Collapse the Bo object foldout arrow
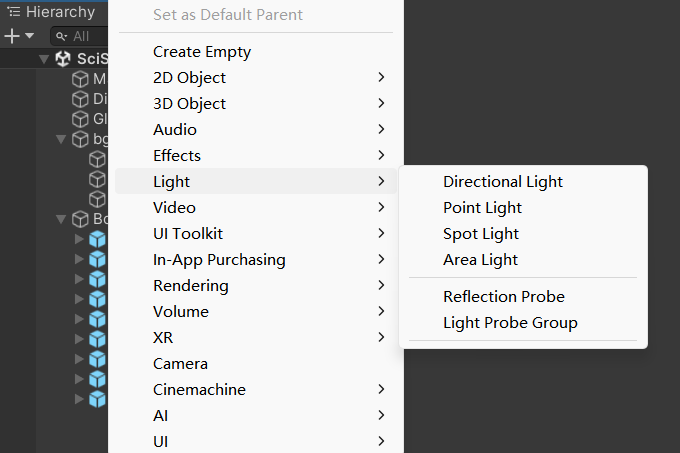 pos(63,219)
